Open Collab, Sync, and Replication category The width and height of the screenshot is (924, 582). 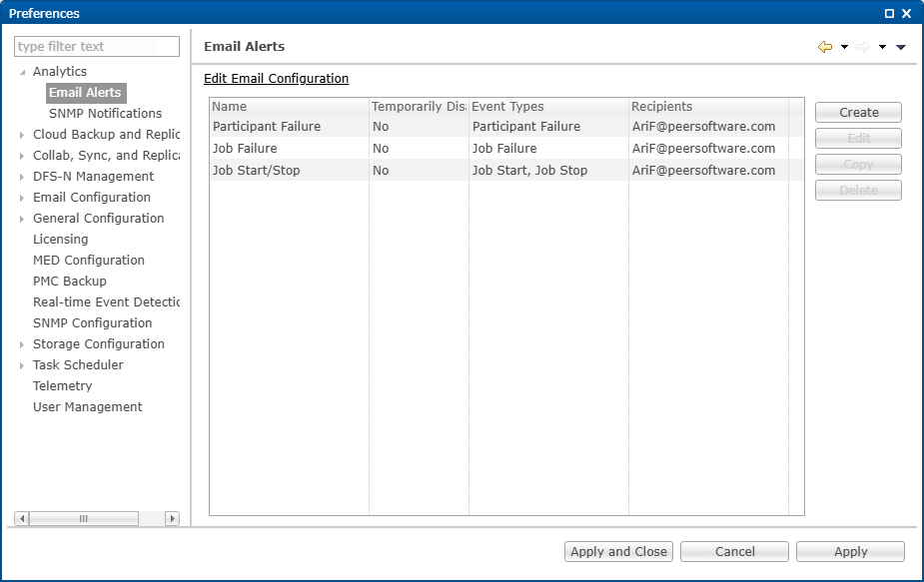(106, 155)
